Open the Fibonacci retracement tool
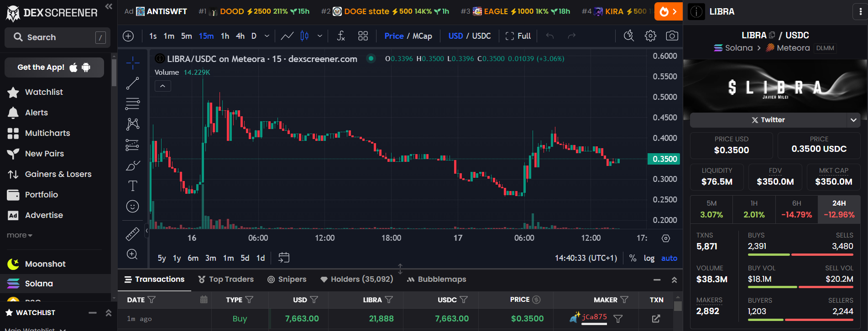868x331 pixels. [132, 104]
